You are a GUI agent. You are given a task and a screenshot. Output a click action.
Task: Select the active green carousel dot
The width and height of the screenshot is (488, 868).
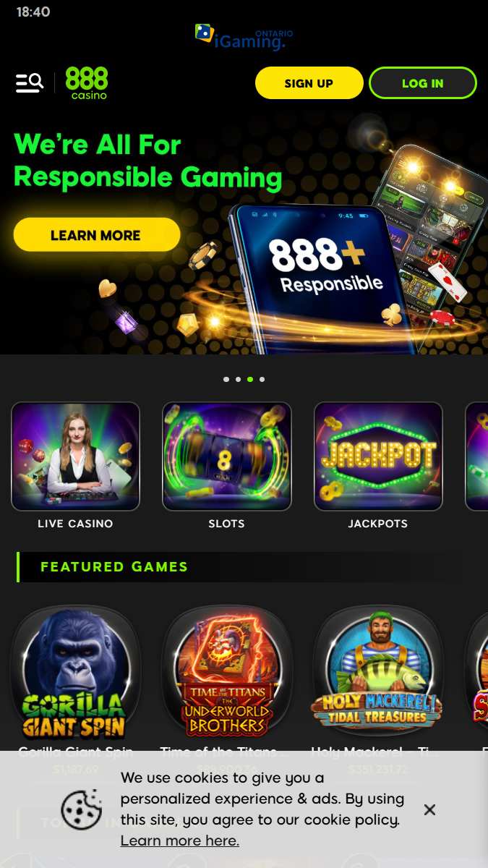coord(250,379)
